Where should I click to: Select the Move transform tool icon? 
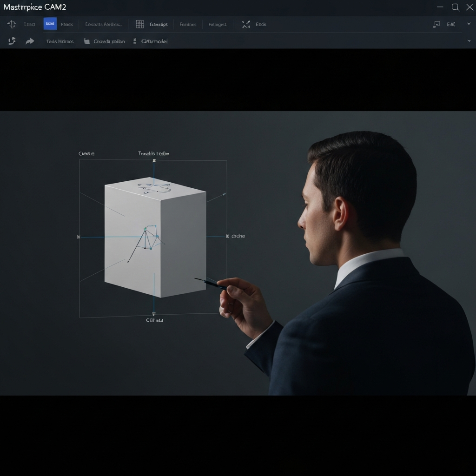coord(12,24)
